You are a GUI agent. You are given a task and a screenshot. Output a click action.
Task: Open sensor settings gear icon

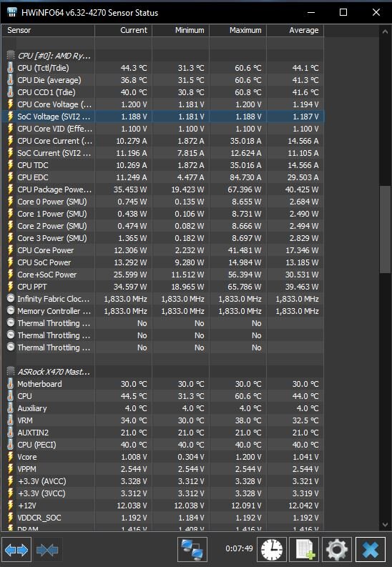[x=337, y=550]
